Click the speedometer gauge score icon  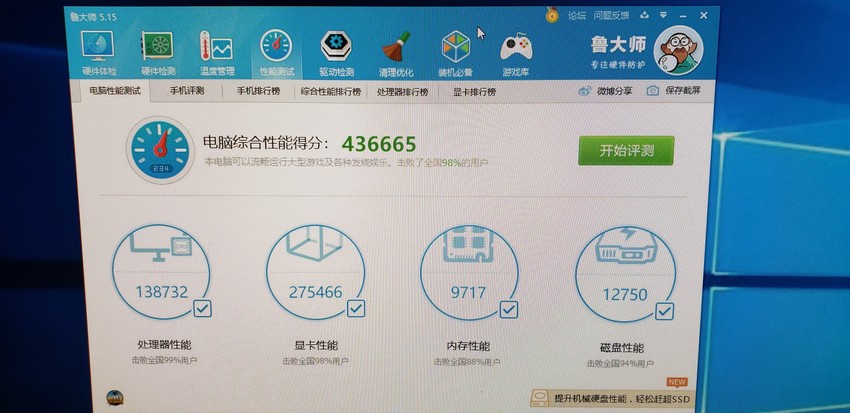(x=160, y=150)
